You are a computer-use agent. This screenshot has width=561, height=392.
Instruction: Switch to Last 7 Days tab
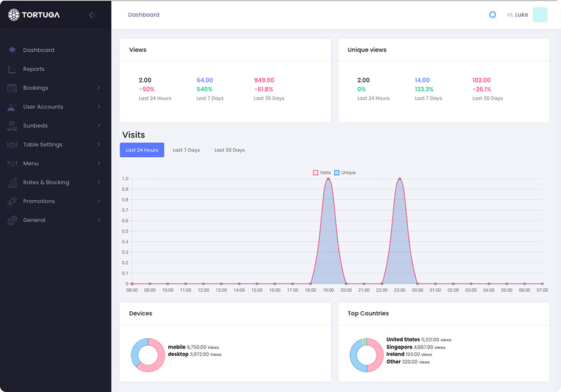[x=186, y=150]
